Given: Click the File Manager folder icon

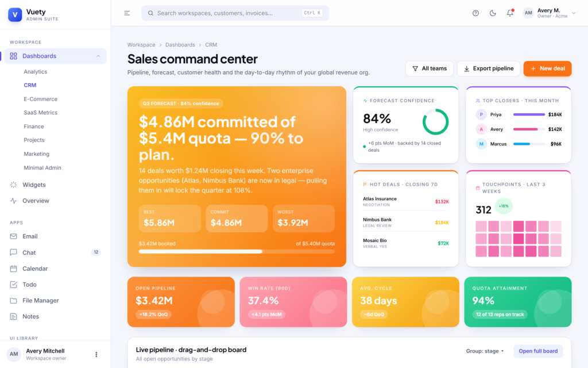Looking at the screenshot, I should click(14, 300).
